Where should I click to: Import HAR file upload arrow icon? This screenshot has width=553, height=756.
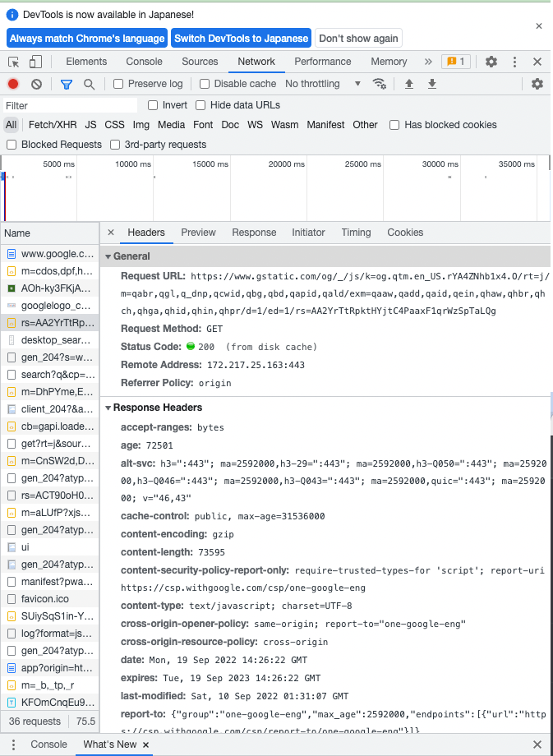coord(409,85)
